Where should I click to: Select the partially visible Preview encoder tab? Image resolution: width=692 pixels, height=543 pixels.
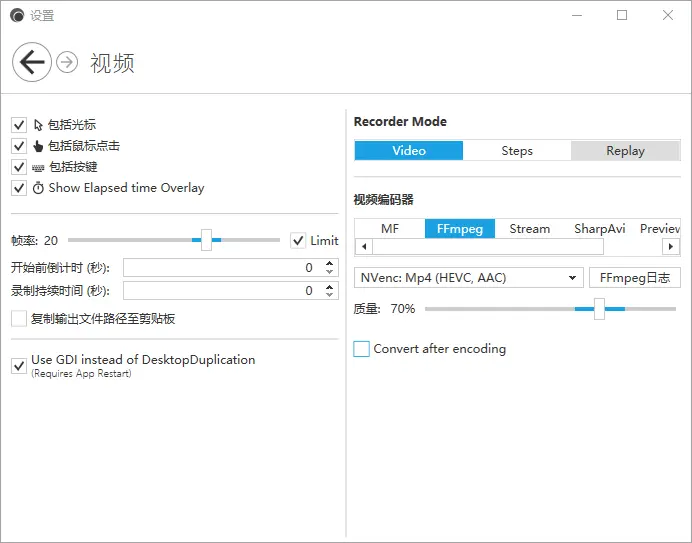coord(659,229)
